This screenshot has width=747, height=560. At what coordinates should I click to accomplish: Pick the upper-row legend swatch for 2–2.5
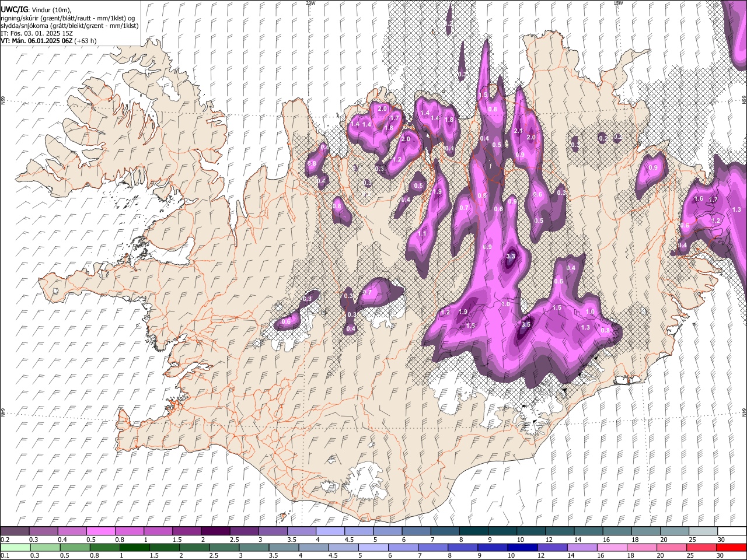point(215,531)
